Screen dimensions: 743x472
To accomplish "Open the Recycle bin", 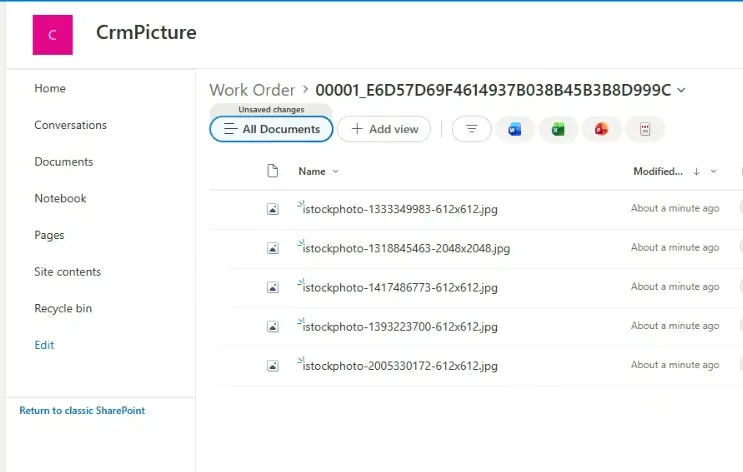I will coord(63,309).
